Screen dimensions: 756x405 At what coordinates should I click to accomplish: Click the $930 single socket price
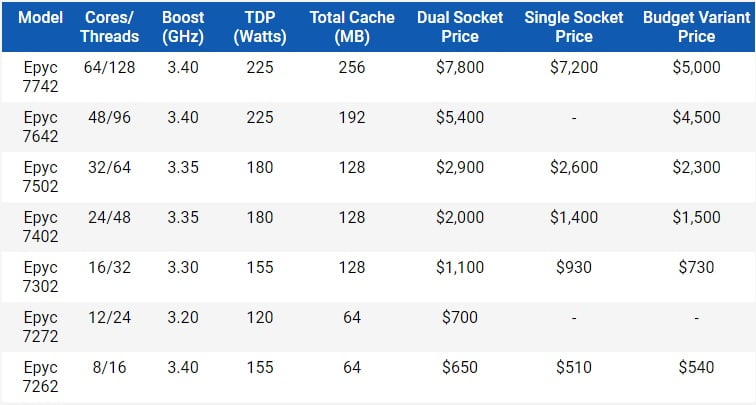(574, 268)
